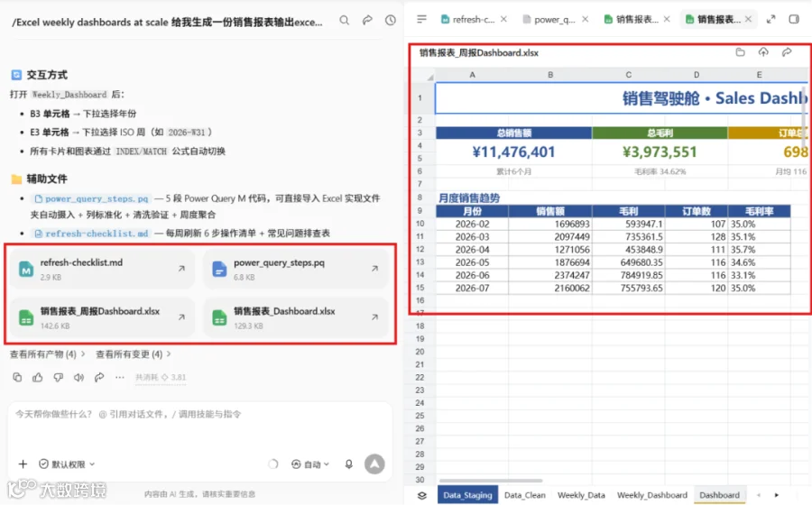Viewport: 812px width, 505px height.
Task: Open refresh-checklist.md inline link
Action: point(92,234)
